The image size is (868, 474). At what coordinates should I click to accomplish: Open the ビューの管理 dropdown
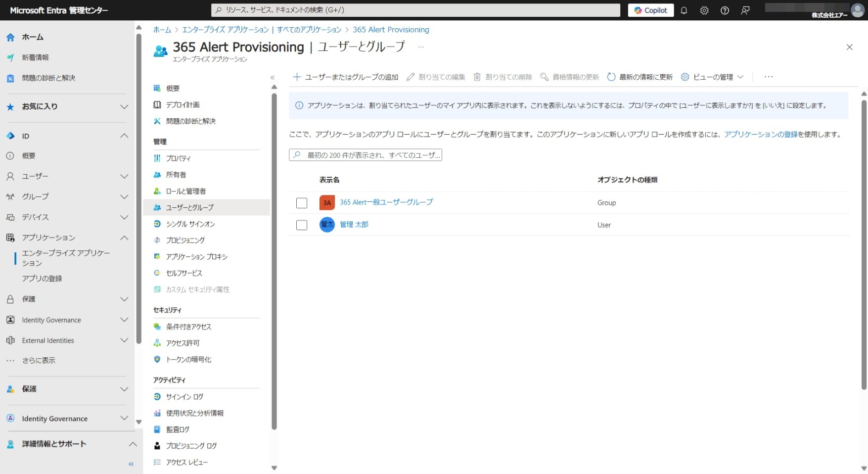click(712, 77)
